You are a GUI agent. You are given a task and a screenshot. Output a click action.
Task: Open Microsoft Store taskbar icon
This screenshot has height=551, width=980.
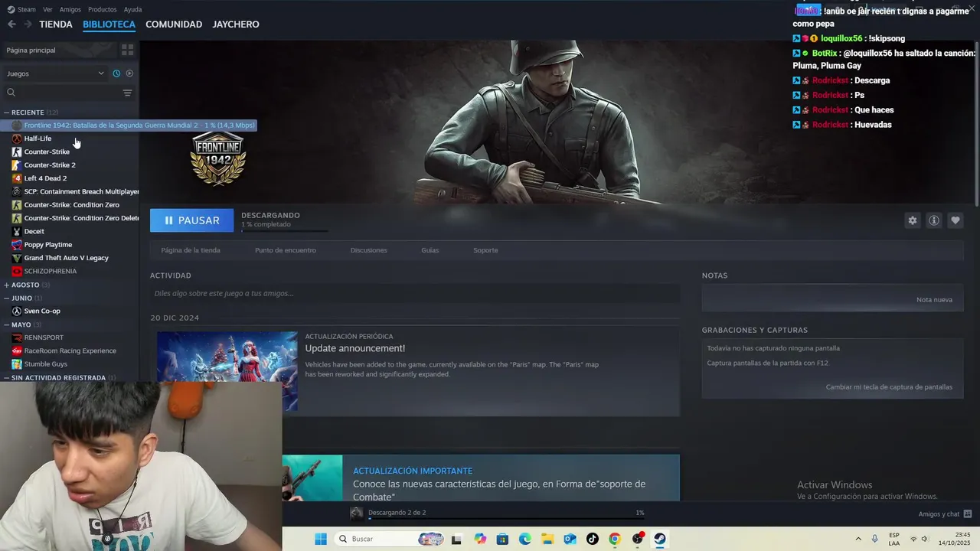click(x=502, y=539)
